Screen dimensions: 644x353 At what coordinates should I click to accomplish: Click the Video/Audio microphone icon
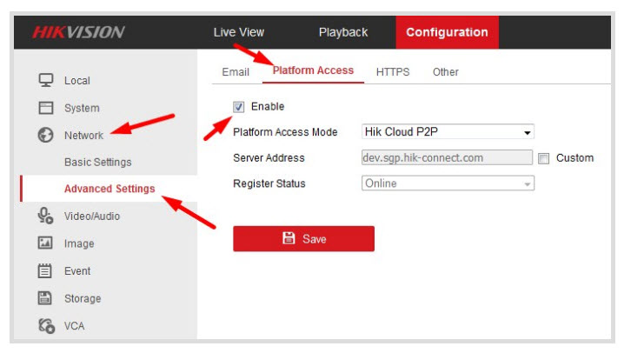point(46,216)
